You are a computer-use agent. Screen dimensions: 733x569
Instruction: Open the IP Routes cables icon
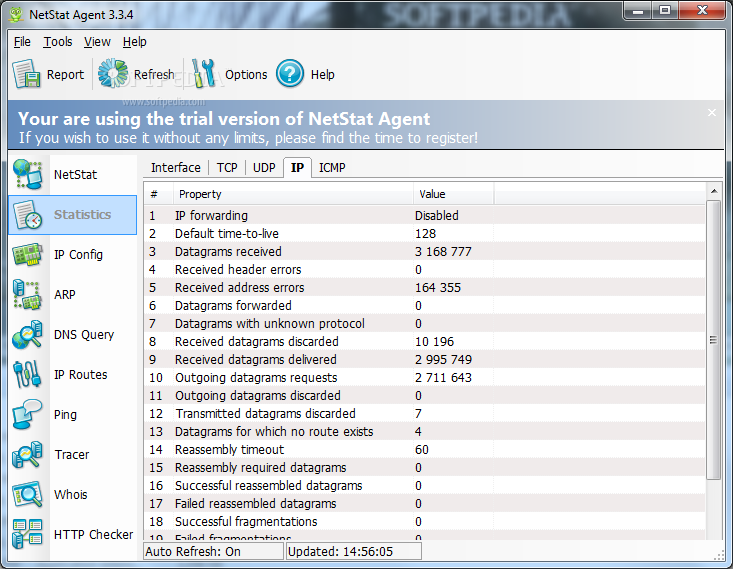[x=28, y=375]
